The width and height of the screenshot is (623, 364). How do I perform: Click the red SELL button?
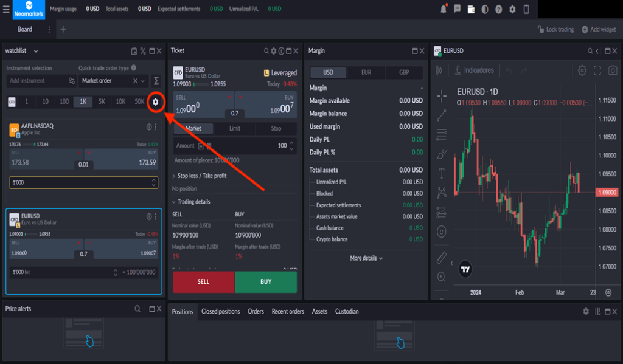pos(203,282)
